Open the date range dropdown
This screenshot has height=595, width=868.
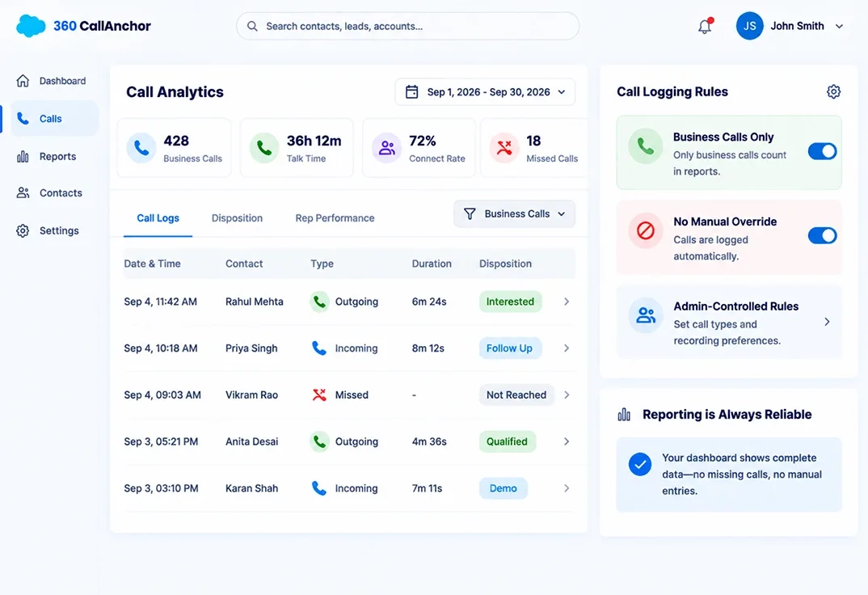485,92
